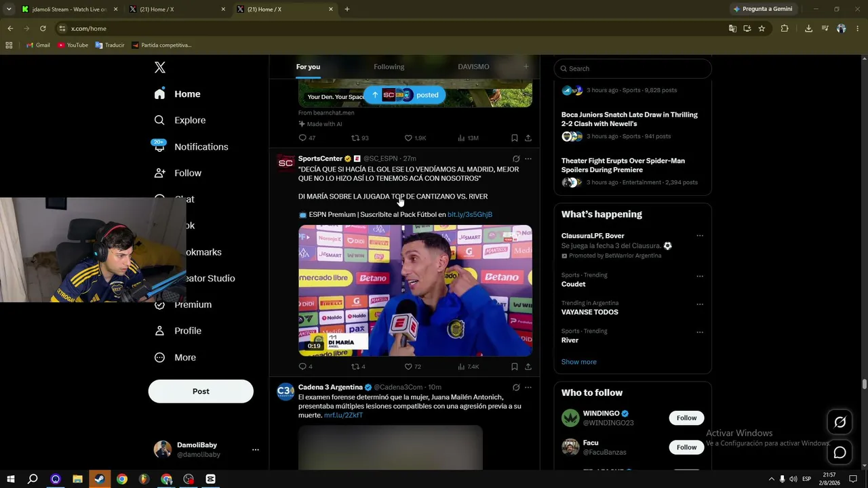Image resolution: width=868 pixels, height=488 pixels.
Task: Open the Follow page in sidebar
Action: [178, 173]
